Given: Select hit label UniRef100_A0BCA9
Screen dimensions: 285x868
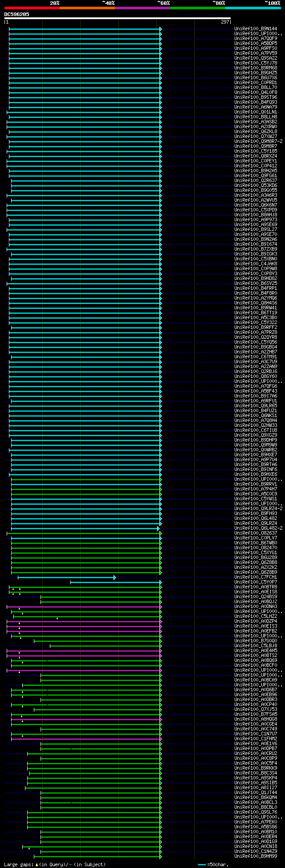Looking at the screenshot, I should (256, 680).
